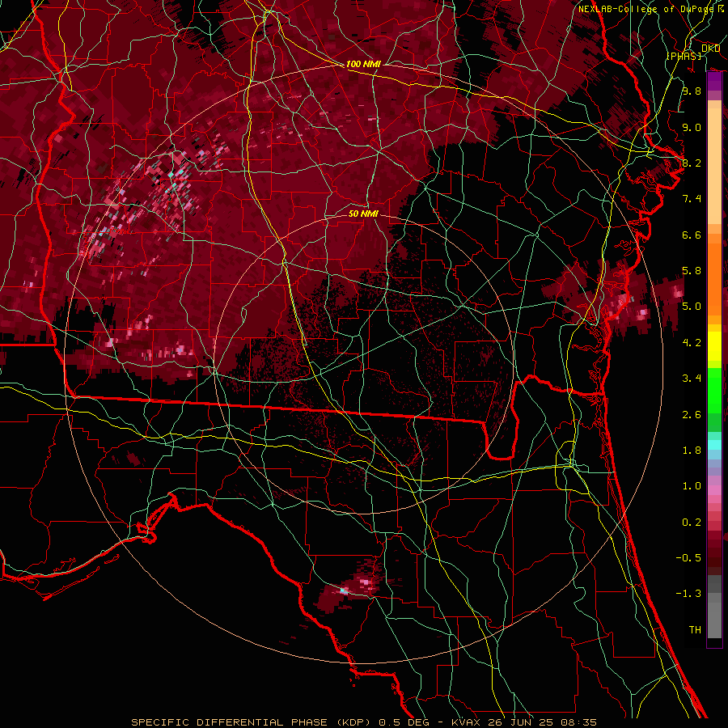The height and width of the screenshot is (728, 728).
Task: Click the 26 JUN 25 date in footer
Action: [x=520, y=722]
